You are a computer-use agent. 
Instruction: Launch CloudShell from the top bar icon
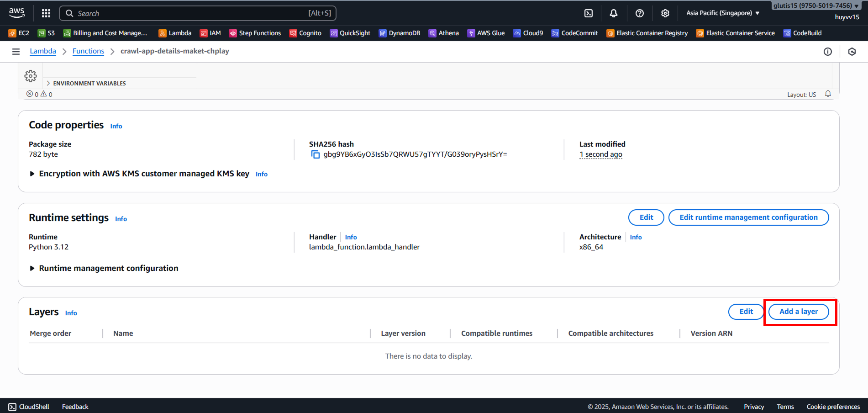point(589,13)
